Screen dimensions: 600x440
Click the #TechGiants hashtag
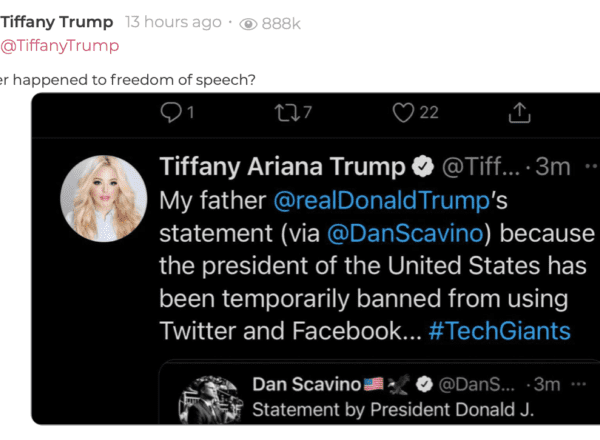click(499, 331)
